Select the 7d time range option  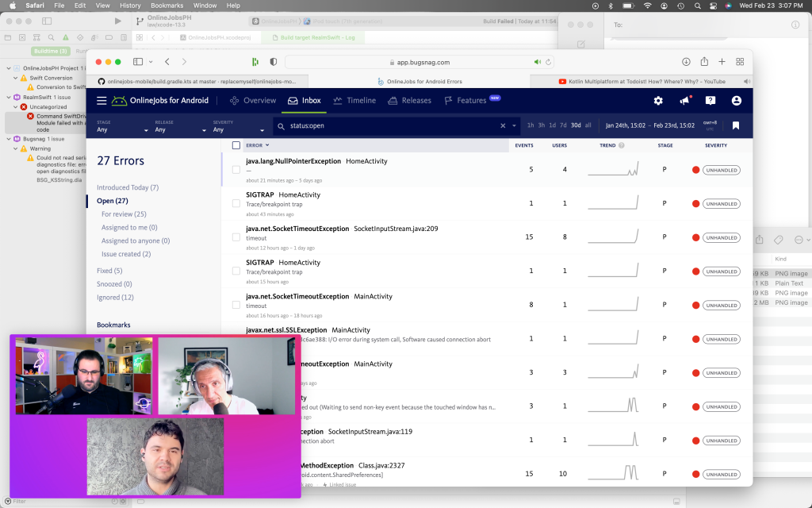563,125
